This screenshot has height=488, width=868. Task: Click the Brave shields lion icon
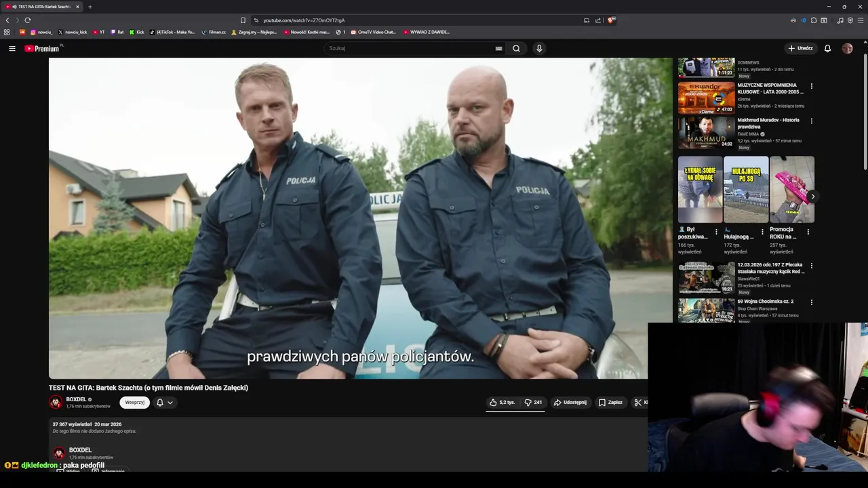pos(611,20)
